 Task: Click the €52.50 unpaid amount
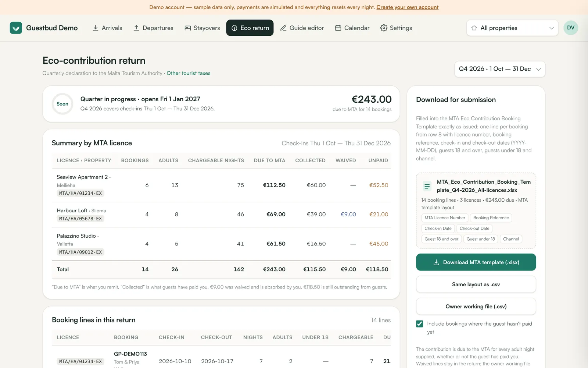[x=379, y=185]
